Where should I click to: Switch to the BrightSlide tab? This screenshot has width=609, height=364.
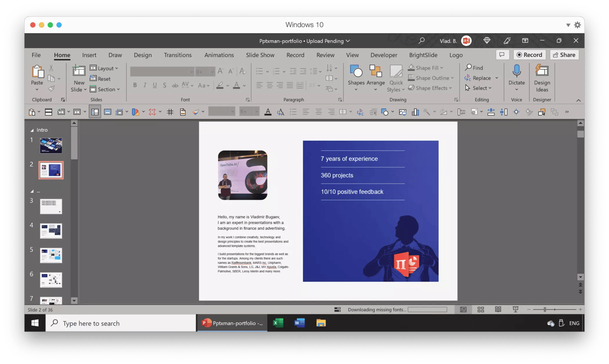point(423,55)
